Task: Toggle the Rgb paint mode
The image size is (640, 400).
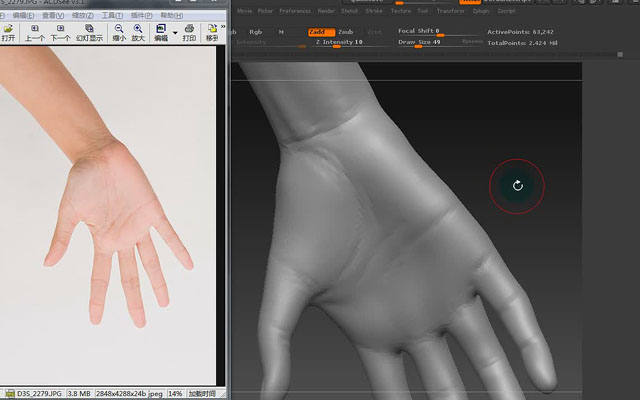Action: [x=256, y=32]
